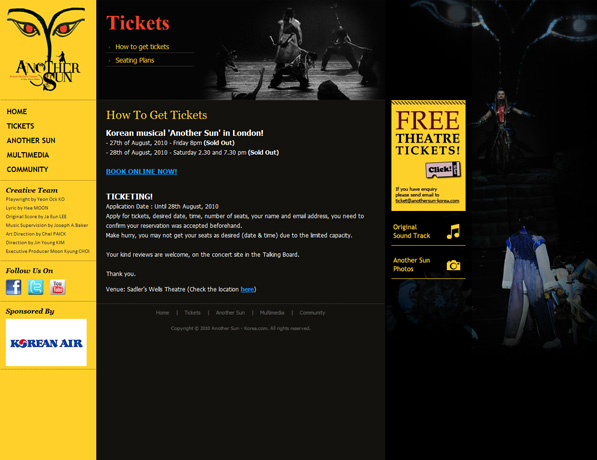Open COMMUNITY sidebar menu item
The image size is (597, 460).
27,169
